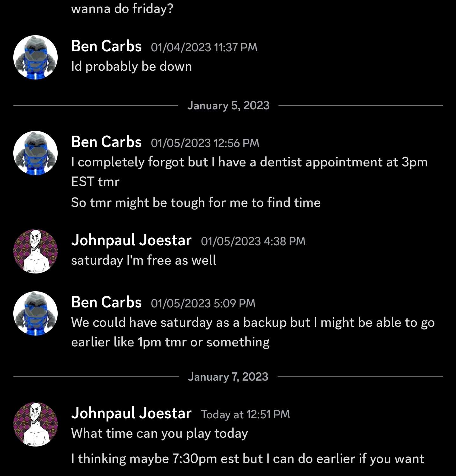
Task: Click Johnpaul Joestar's avatar next to "saturday I'm free"
Action: 35,251
